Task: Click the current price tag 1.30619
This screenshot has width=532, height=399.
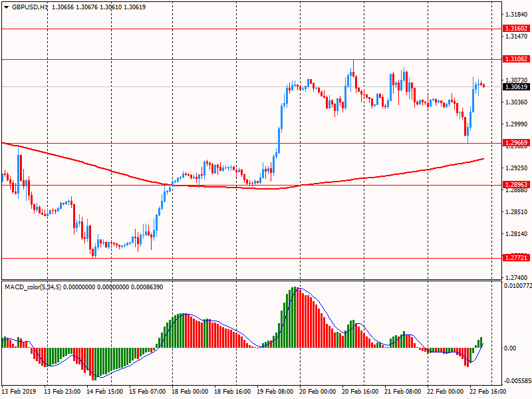Action: (x=516, y=86)
